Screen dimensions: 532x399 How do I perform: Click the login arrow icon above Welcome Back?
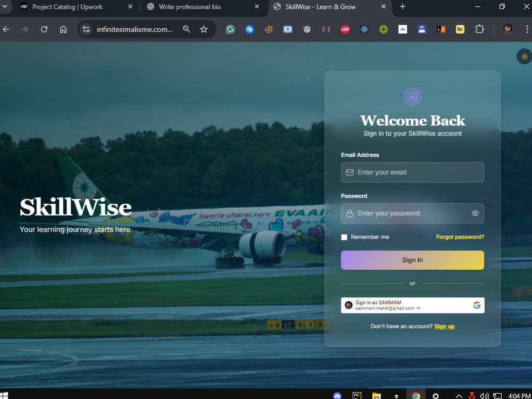tap(413, 97)
